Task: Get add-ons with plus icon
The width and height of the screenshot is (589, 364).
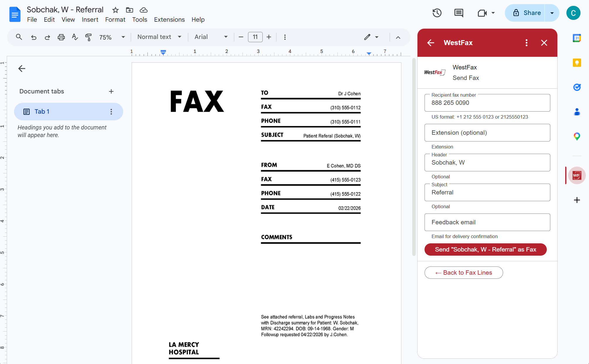Action: (577, 200)
